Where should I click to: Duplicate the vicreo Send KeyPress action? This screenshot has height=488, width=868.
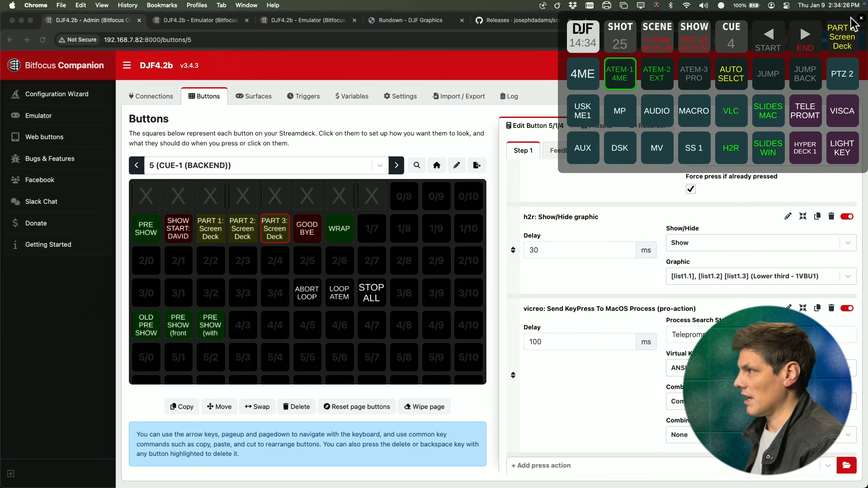(817, 308)
